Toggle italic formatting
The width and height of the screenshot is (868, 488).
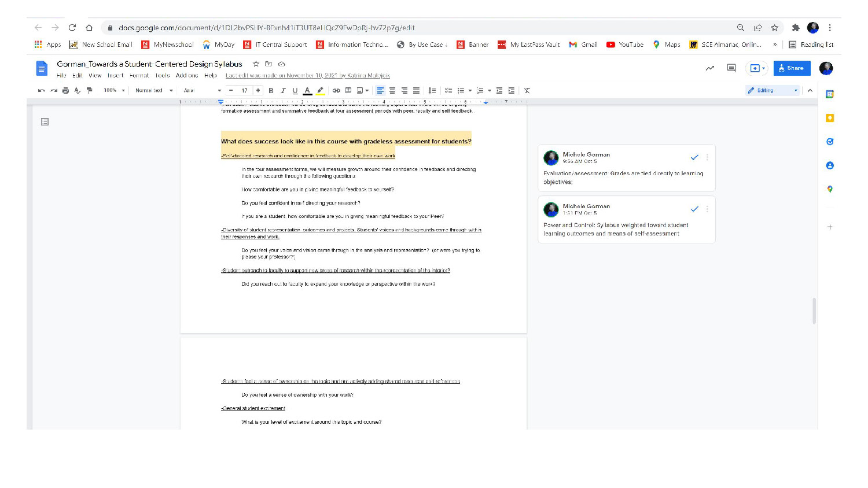(283, 91)
